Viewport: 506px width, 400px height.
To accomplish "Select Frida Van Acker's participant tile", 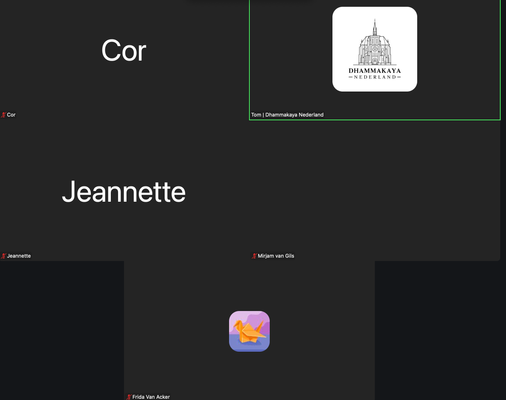I will tap(249, 330).
